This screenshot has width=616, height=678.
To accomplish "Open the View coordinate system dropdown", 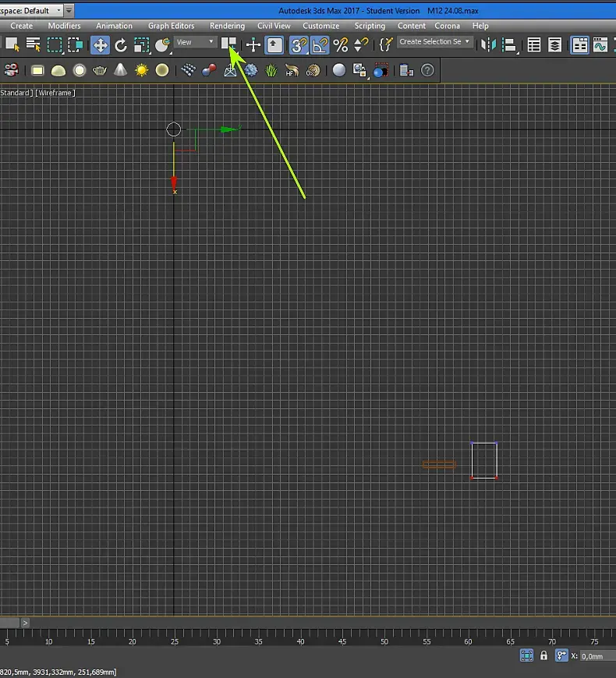I will tap(195, 42).
